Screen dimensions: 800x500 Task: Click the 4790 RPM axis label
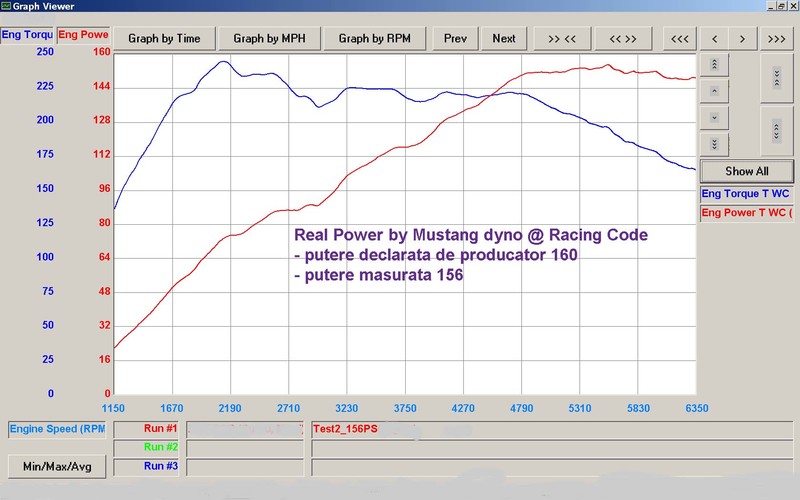pos(521,409)
